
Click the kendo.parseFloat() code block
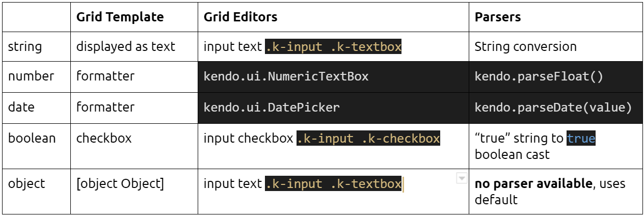(x=539, y=77)
